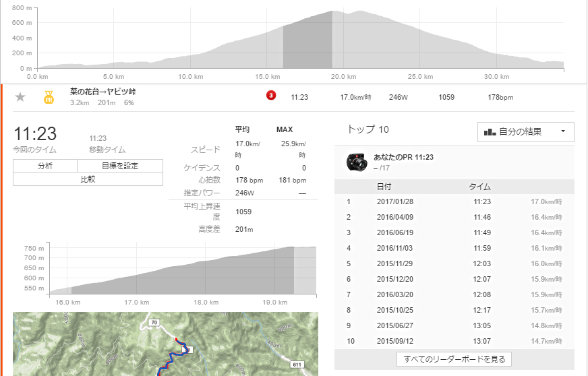
Task: Select leaderboard row dated 2016/11/03
Action: pos(454,248)
